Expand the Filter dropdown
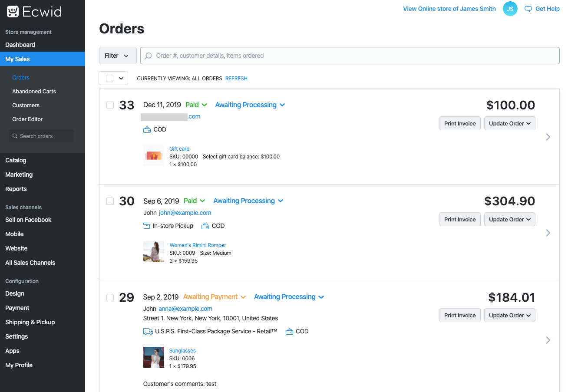Screen dimensions: 568x392 [x=118, y=56]
